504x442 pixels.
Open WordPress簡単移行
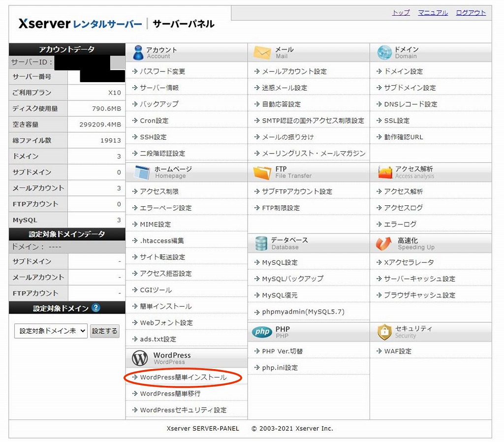coord(170,394)
